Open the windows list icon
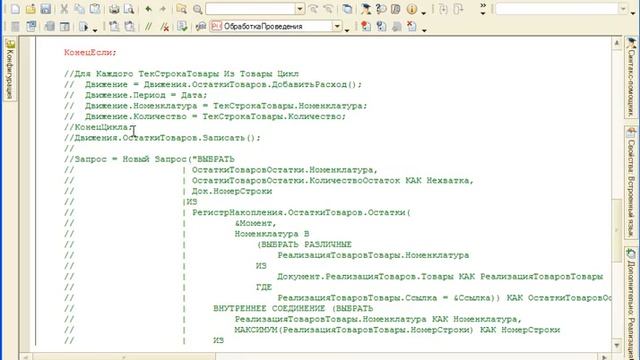Image resolution: width=640 pixels, height=360 pixels. pyautogui.click(x=347, y=9)
